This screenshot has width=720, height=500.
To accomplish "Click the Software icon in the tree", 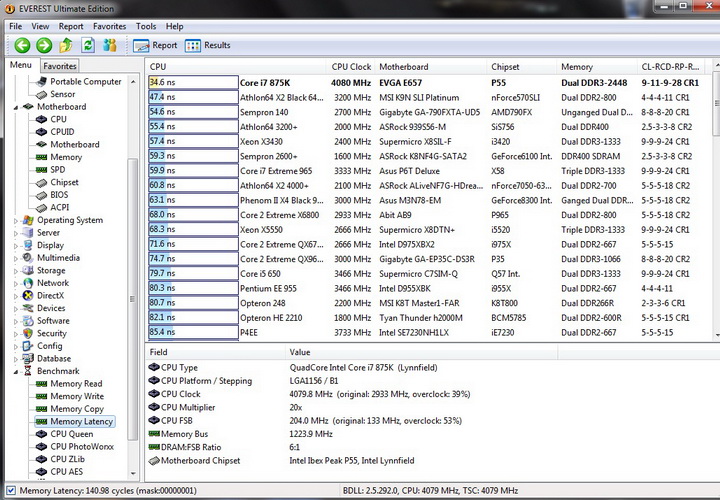I will click(x=28, y=320).
